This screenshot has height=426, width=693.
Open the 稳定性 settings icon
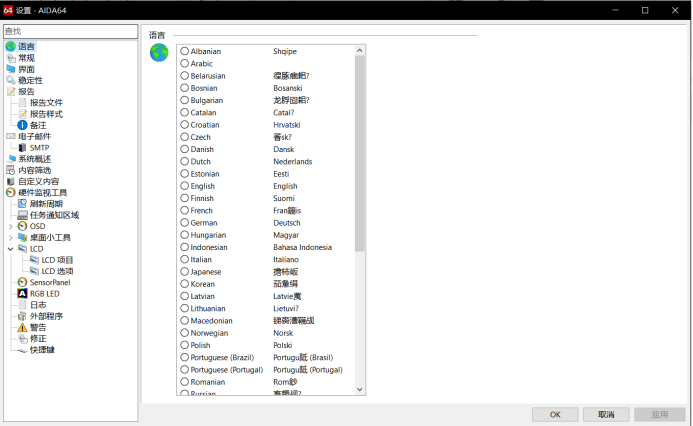11,80
